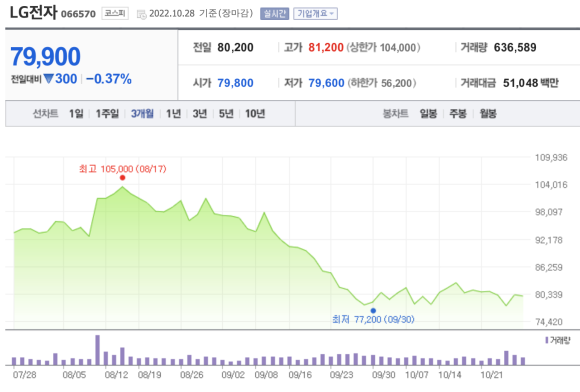The image size is (580, 392).
Task: Switch to the 10년 chart period
Action: tap(255, 114)
